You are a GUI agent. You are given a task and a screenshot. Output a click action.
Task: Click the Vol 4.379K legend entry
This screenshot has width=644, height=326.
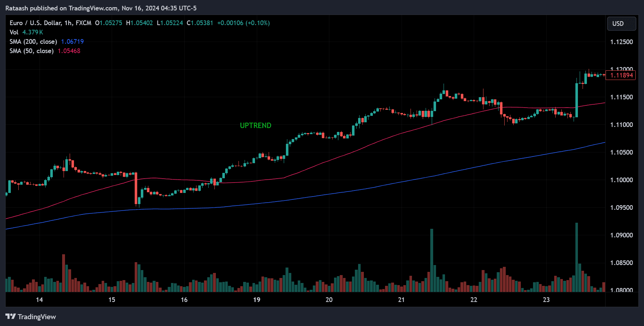click(x=26, y=32)
